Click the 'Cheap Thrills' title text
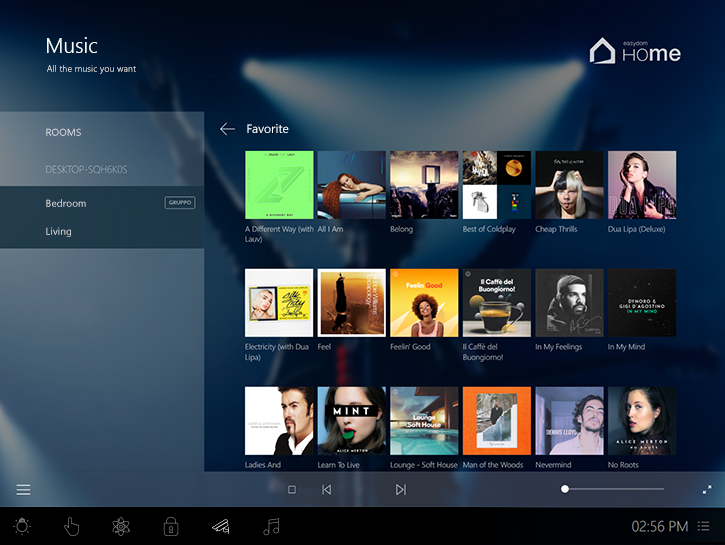Screen dimensions: 725x545 [556, 229]
